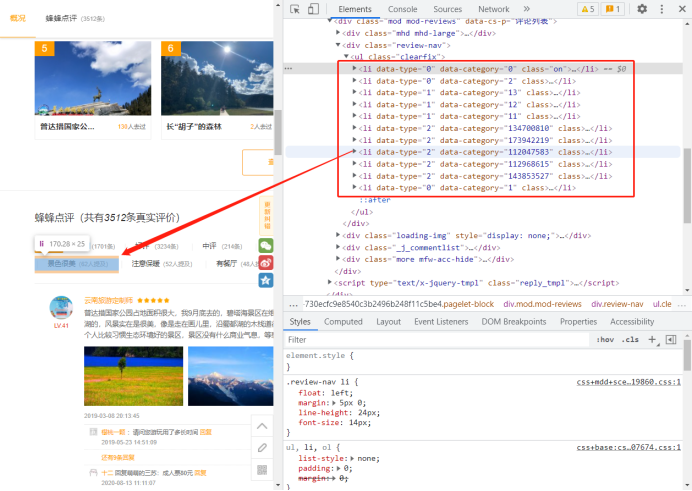Expand li with data-category="112047583"

coord(354,152)
